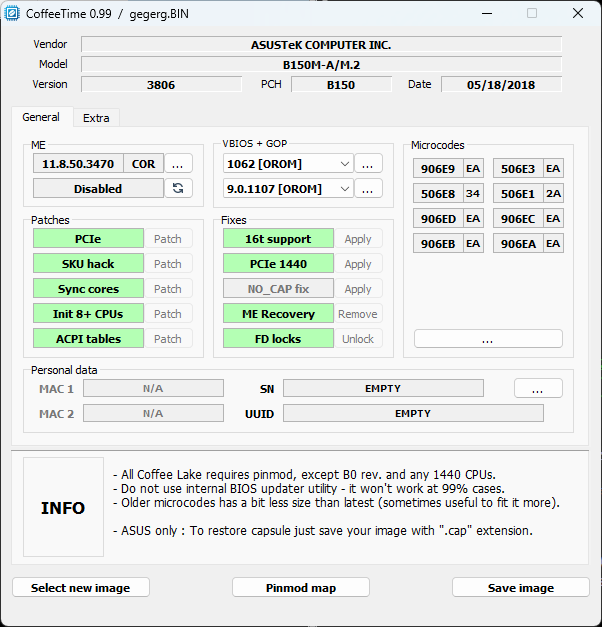Remove the ME Recovery fix
The height and width of the screenshot is (627, 602).
coord(358,314)
